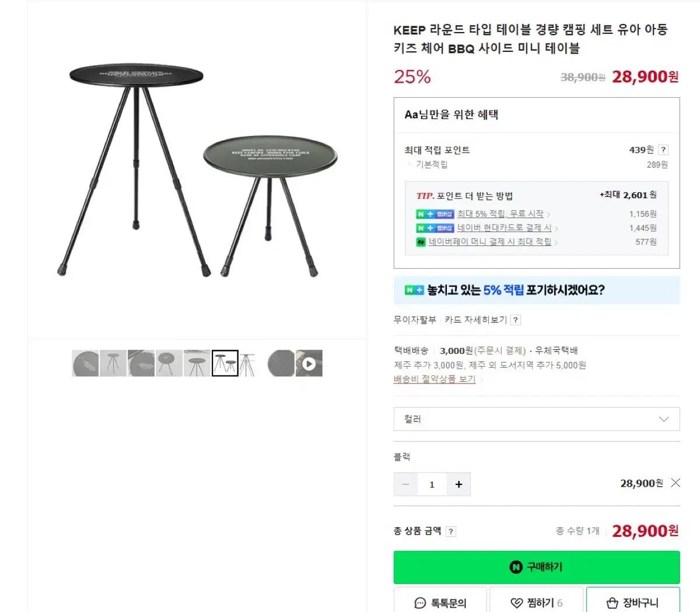700x612 pixels.
Task: Click the 무이자할부 installment option
Action: 414,319
